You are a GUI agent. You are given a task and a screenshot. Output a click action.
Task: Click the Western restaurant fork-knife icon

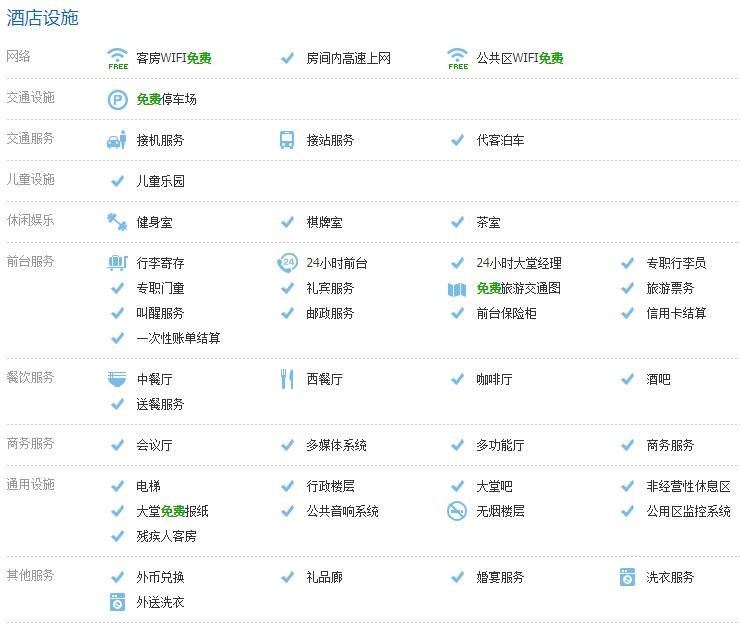point(287,379)
